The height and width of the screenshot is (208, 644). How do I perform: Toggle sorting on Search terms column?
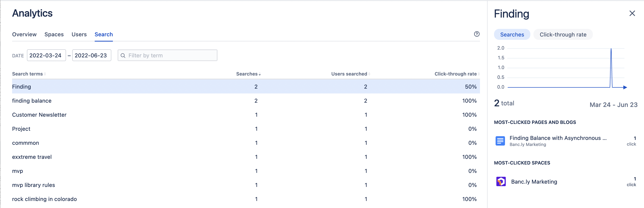[45, 74]
